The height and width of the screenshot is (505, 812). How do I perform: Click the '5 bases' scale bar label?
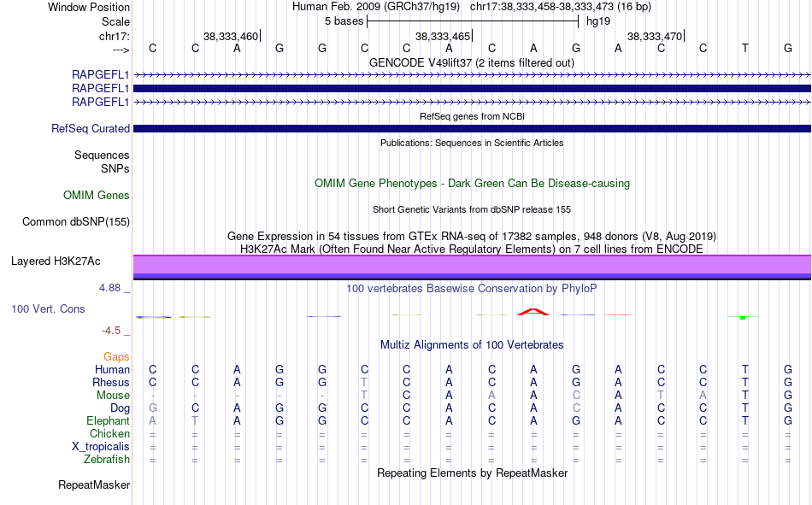pos(344,21)
